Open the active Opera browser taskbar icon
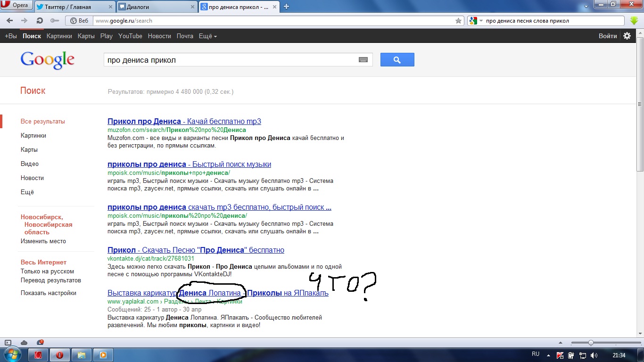 click(60, 354)
